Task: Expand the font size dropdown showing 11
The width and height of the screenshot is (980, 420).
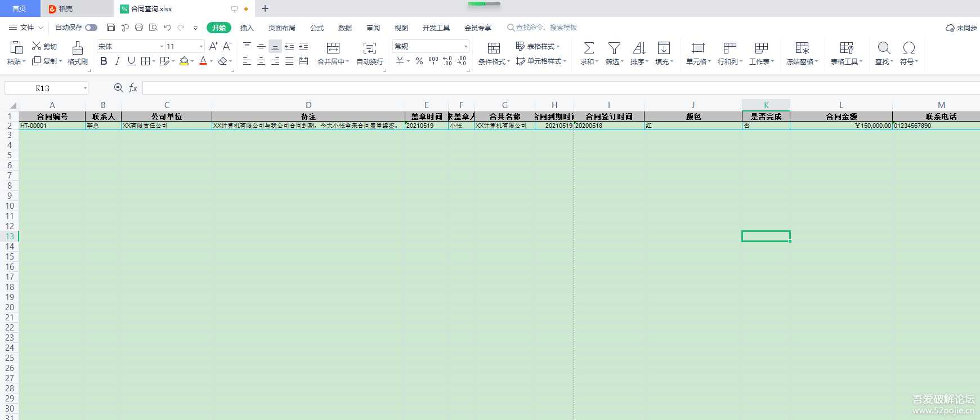Action: [201, 46]
